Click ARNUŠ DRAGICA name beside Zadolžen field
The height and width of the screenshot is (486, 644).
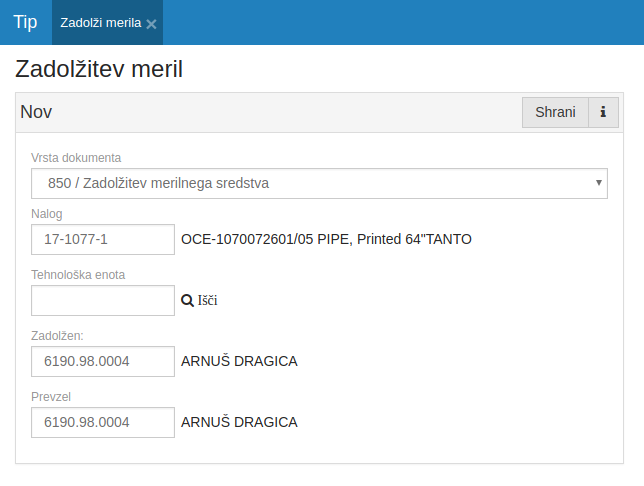click(x=239, y=361)
